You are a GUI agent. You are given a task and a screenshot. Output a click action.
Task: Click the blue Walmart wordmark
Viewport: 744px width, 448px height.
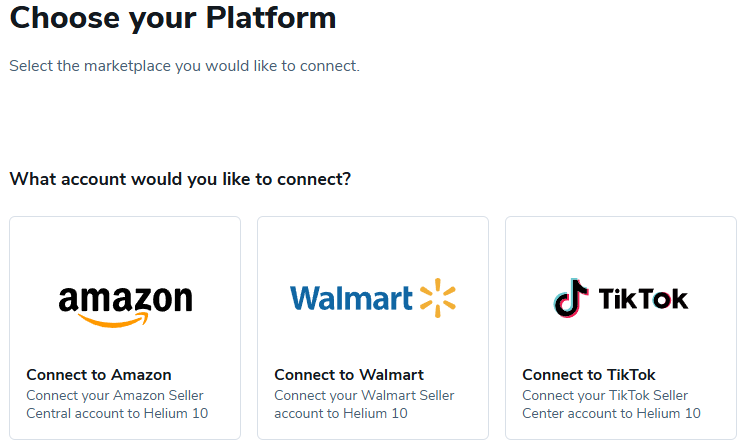coord(351,298)
